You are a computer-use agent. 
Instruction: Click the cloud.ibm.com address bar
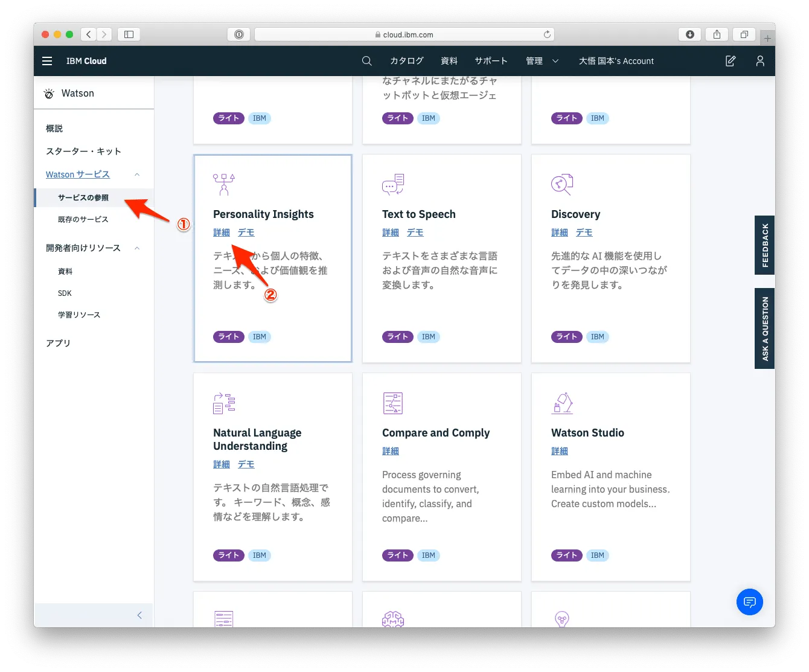405,34
